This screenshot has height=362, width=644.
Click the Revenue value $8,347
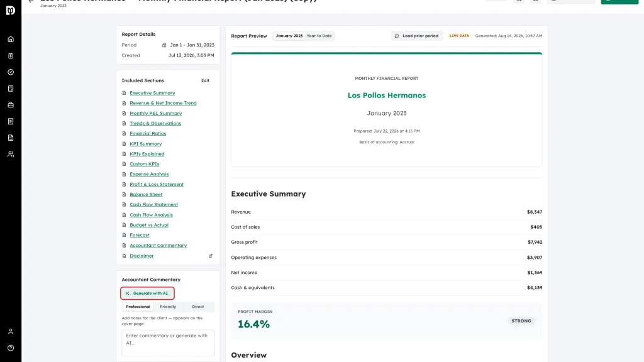[535, 212]
